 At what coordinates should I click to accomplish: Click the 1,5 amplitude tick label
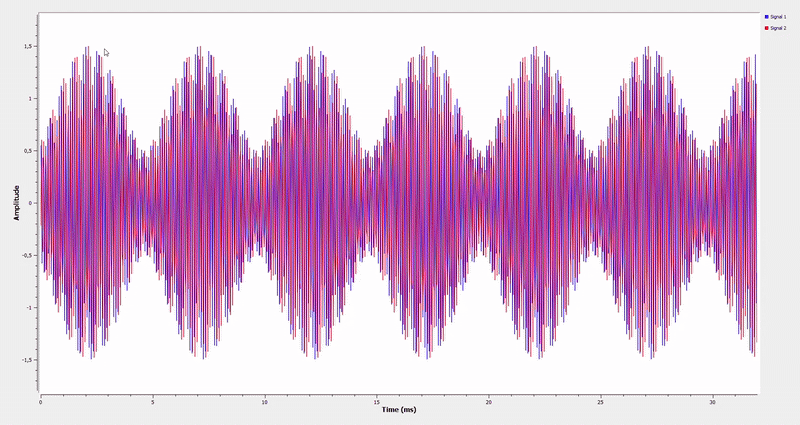30,47
